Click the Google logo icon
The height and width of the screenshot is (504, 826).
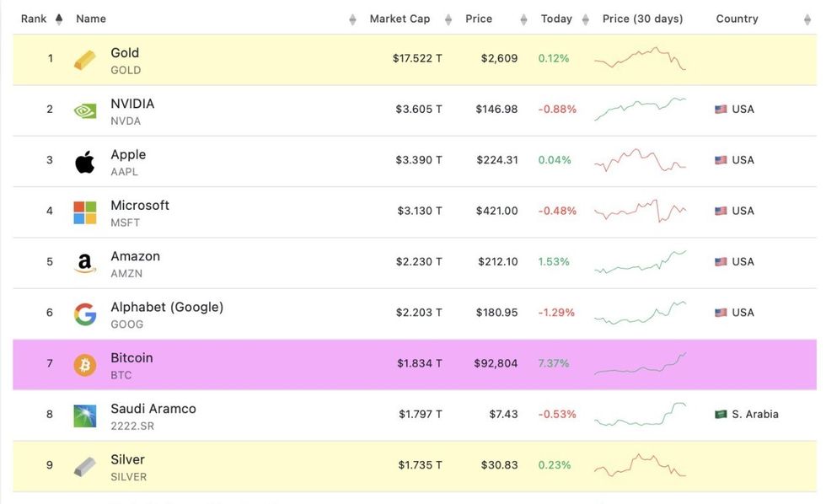click(x=85, y=314)
